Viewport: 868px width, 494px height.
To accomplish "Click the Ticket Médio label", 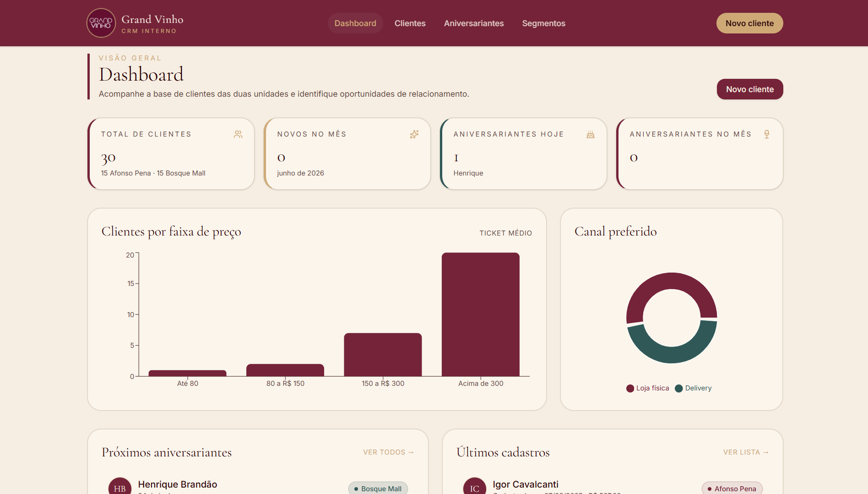I will 506,233.
